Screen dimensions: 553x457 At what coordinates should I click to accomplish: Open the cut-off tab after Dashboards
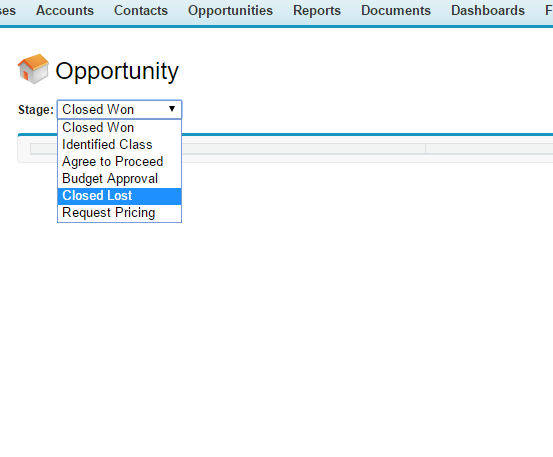point(549,11)
